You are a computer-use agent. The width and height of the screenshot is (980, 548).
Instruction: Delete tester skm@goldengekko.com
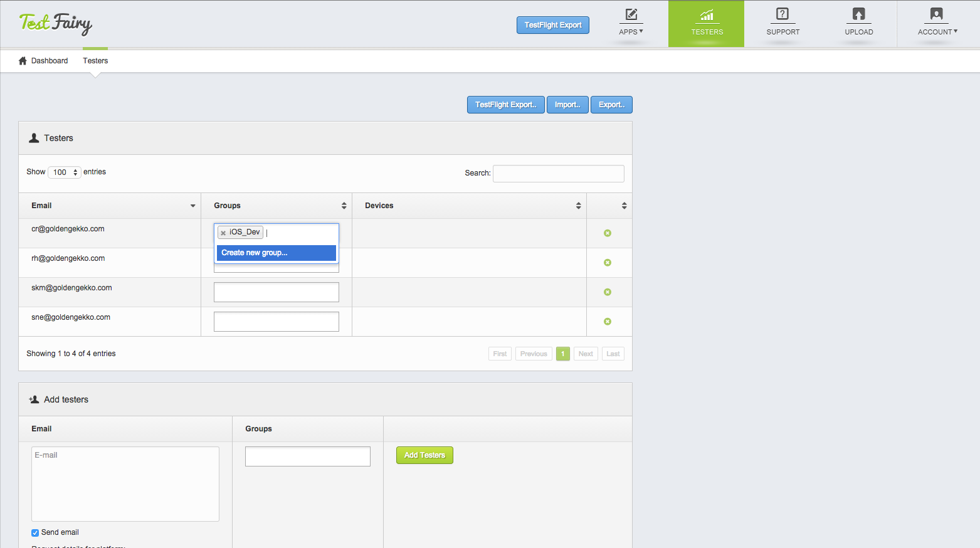click(x=608, y=292)
